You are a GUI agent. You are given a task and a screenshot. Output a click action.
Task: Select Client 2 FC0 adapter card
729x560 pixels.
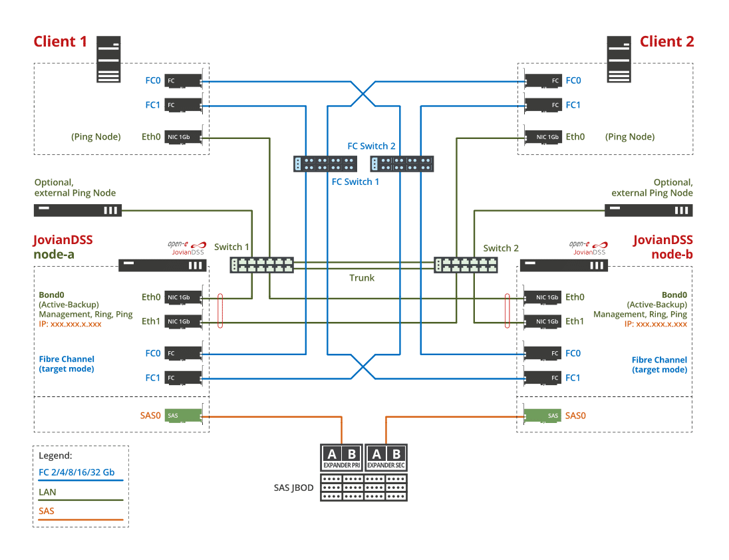tap(543, 81)
